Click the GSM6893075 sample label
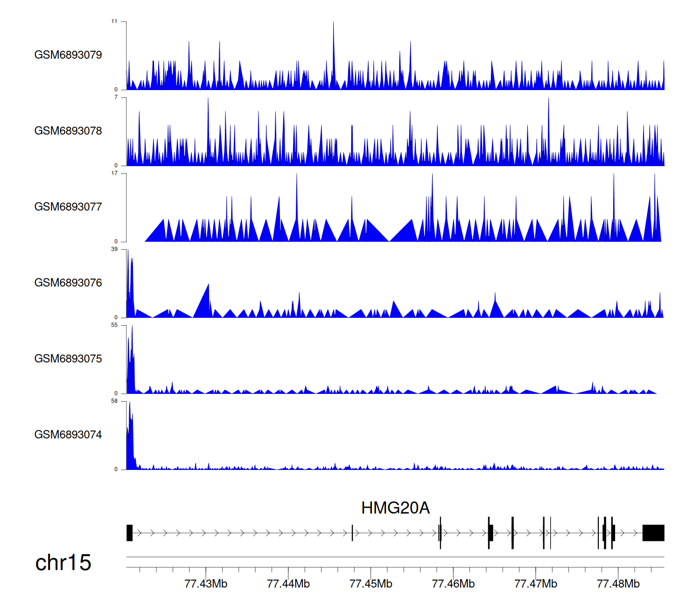Image resolution: width=700 pixels, height=616 pixels. pyautogui.click(x=68, y=359)
